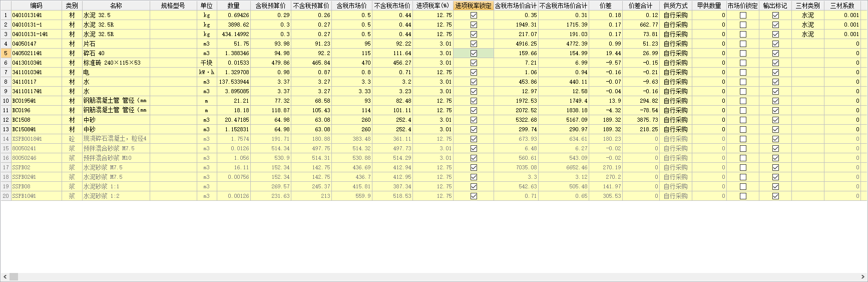This screenshot has height=282, width=868.
Task: Click the 数量 column header
Action: [x=233, y=6]
